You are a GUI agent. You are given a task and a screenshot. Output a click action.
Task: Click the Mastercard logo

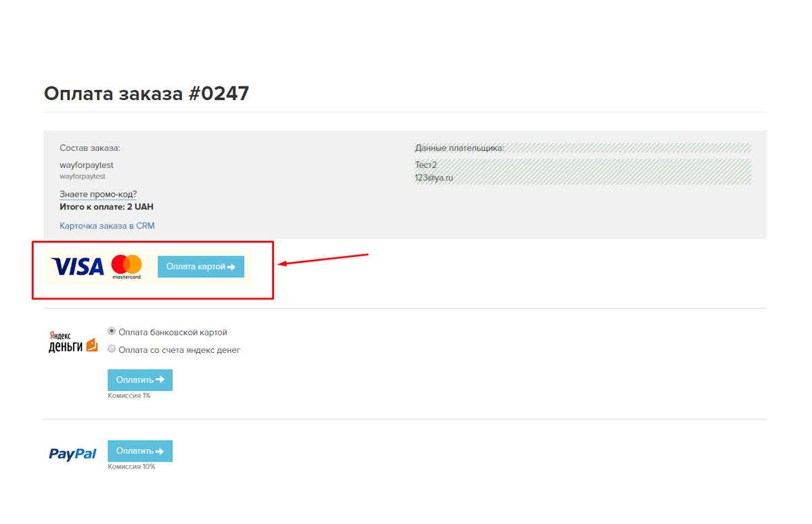point(127,266)
